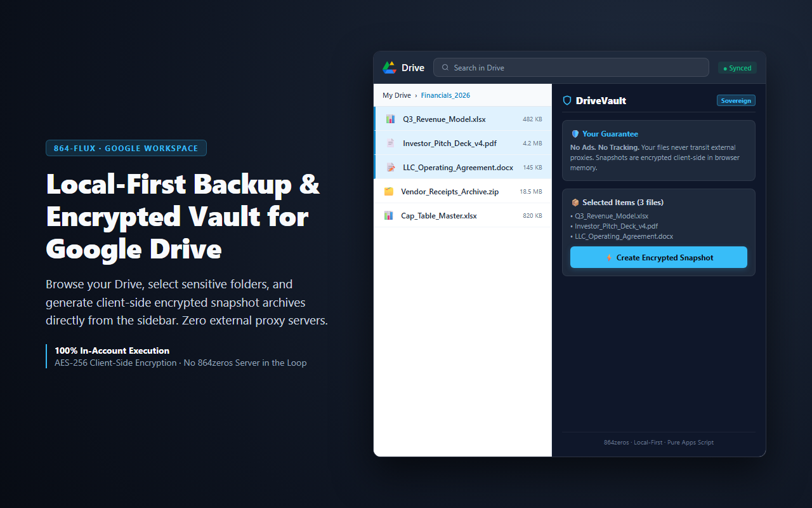Image resolution: width=812 pixels, height=508 pixels.
Task: Click Create Encrypted Snapshot button
Action: (658, 257)
